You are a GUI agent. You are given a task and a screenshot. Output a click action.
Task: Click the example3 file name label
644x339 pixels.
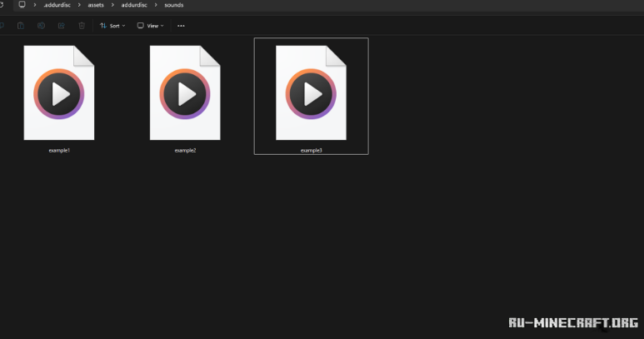tap(311, 150)
